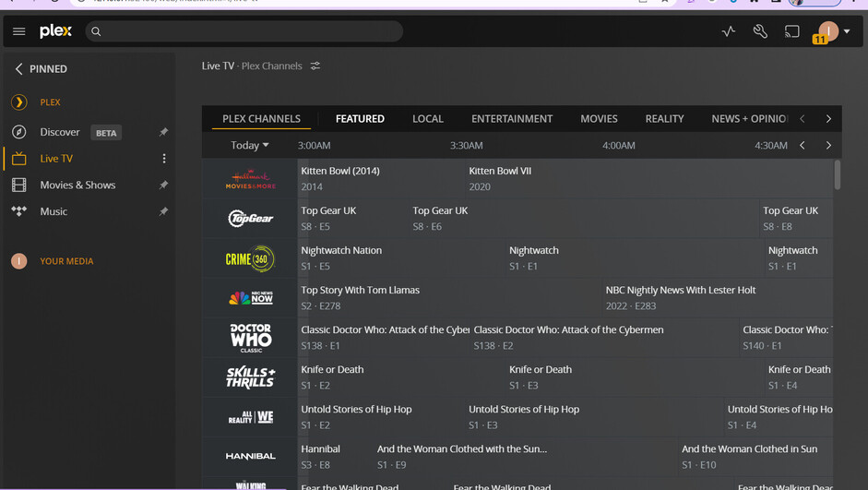Select the Entertainment tab

[x=512, y=118]
